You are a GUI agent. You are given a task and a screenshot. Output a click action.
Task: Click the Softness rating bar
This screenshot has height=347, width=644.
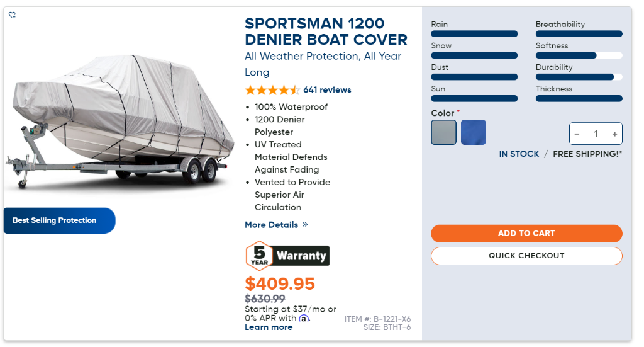coord(579,55)
